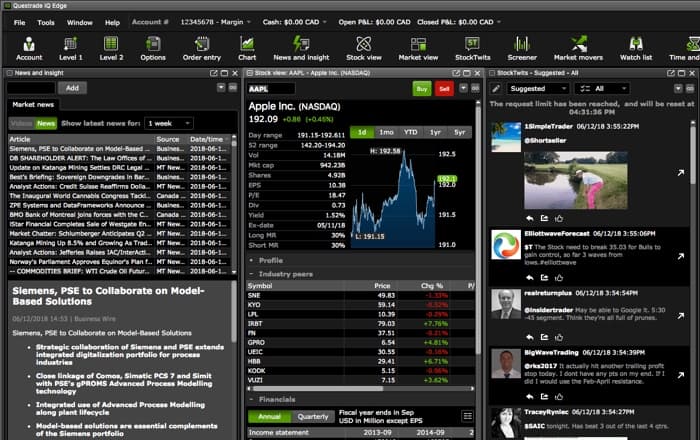Open the Watch list tool
The height and width of the screenshot is (440, 700).
click(636, 49)
